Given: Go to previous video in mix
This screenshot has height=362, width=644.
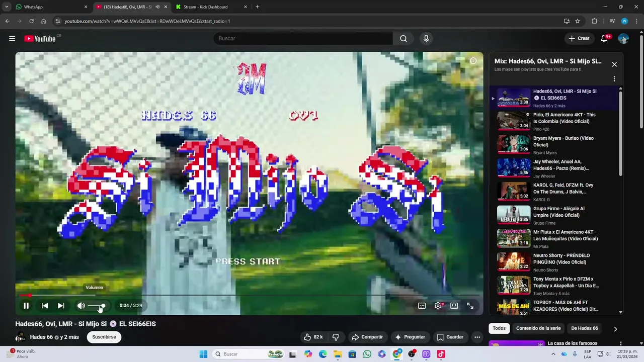Looking at the screenshot, I should [45, 305].
